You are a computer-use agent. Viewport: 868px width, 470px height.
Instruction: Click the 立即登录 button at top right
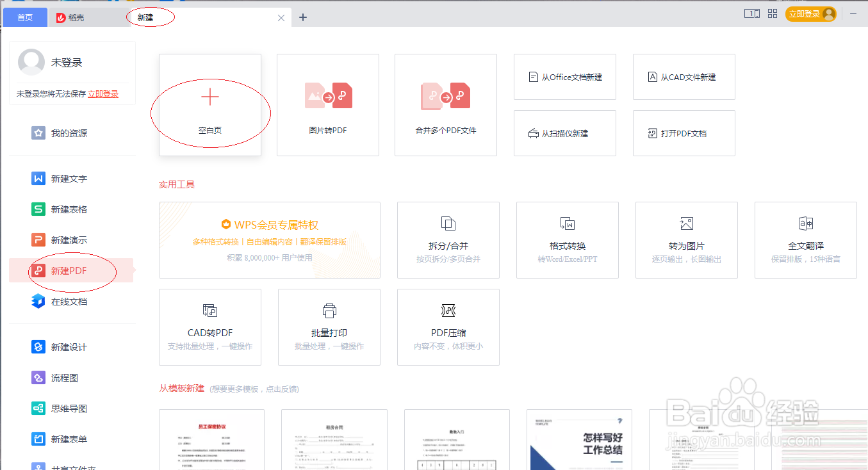coord(811,13)
